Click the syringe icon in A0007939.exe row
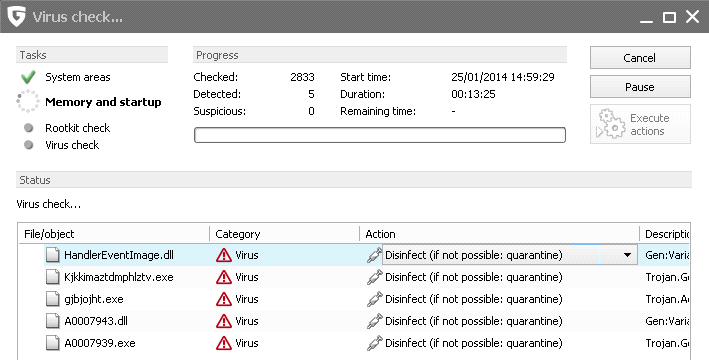This screenshot has width=709, height=360. pyautogui.click(x=374, y=343)
